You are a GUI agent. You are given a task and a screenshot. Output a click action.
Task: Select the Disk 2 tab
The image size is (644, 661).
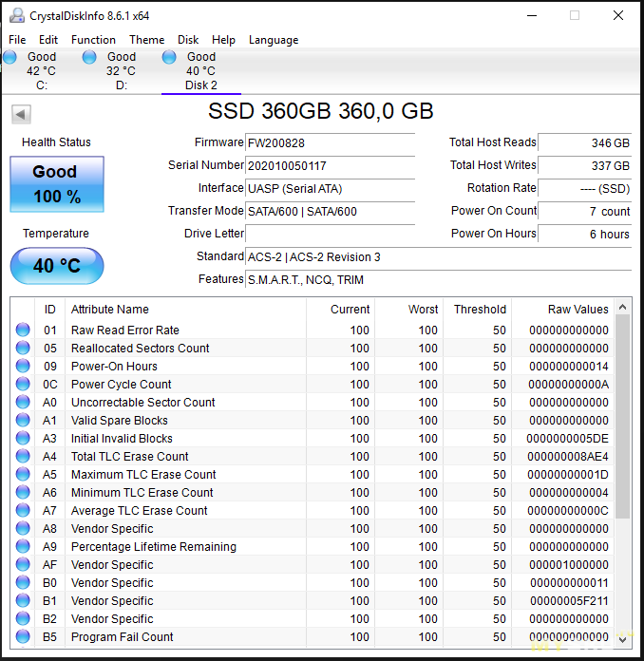201,71
